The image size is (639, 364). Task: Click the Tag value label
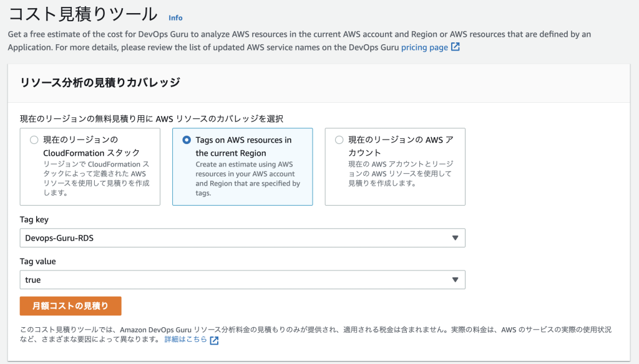coord(38,261)
